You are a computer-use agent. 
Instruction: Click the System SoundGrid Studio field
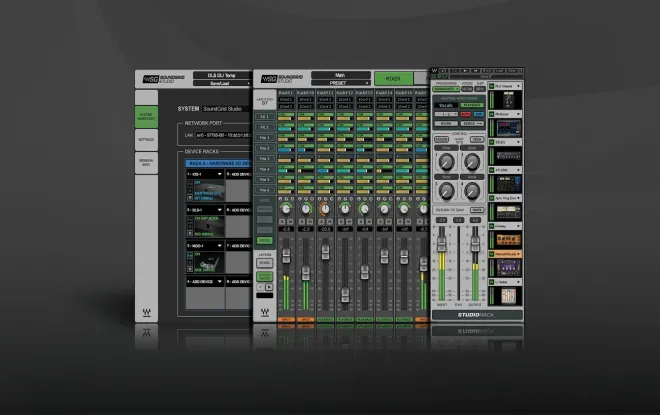click(x=226, y=109)
